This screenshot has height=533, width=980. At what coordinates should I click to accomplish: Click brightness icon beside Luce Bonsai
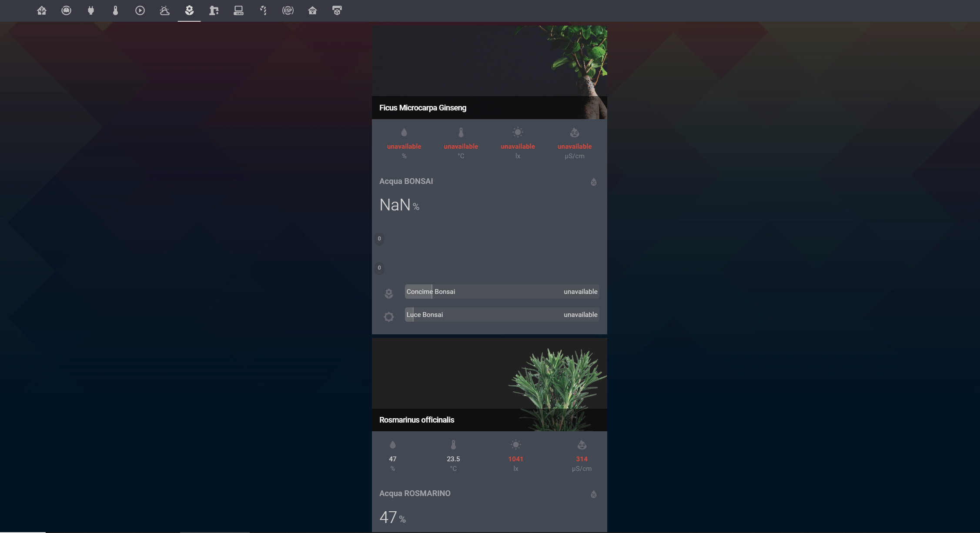389,316
